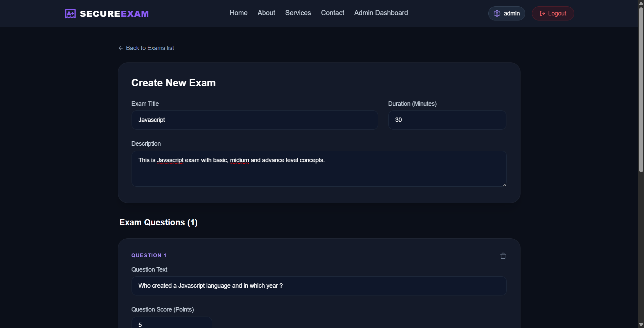Click the 'Exam Questions (1)' heading
This screenshot has height=328, width=644.
(x=158, y=223)
